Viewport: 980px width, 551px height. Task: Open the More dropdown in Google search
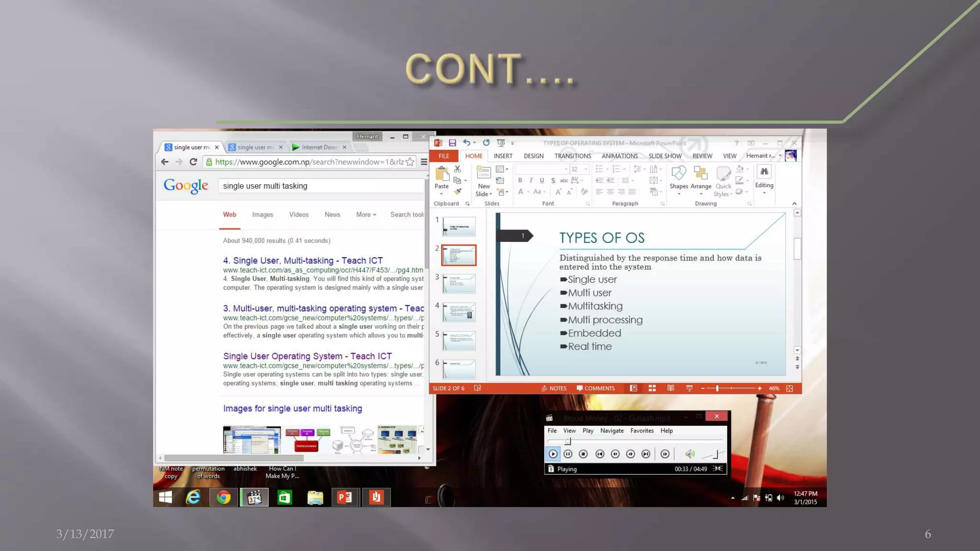coord(366,215)
